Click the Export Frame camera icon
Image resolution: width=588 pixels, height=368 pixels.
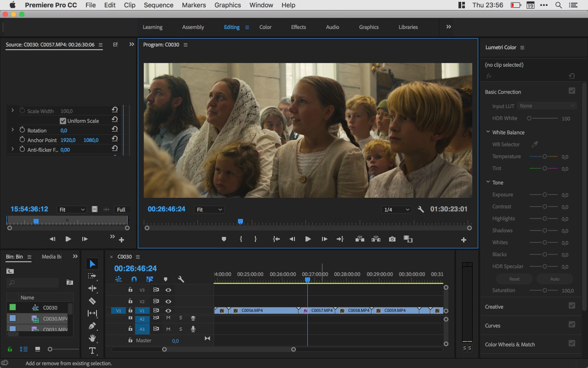pyautogui.click(x=392, y=239)
